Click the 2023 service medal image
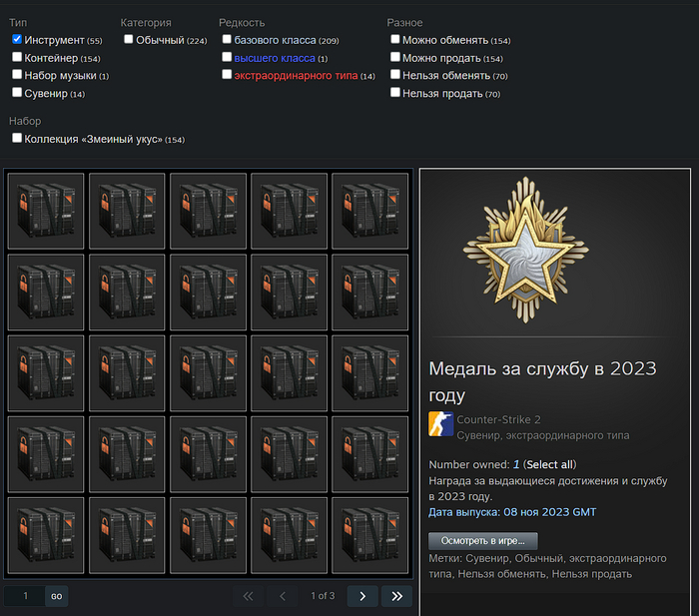Screen dimensions: 699x616 526,250
